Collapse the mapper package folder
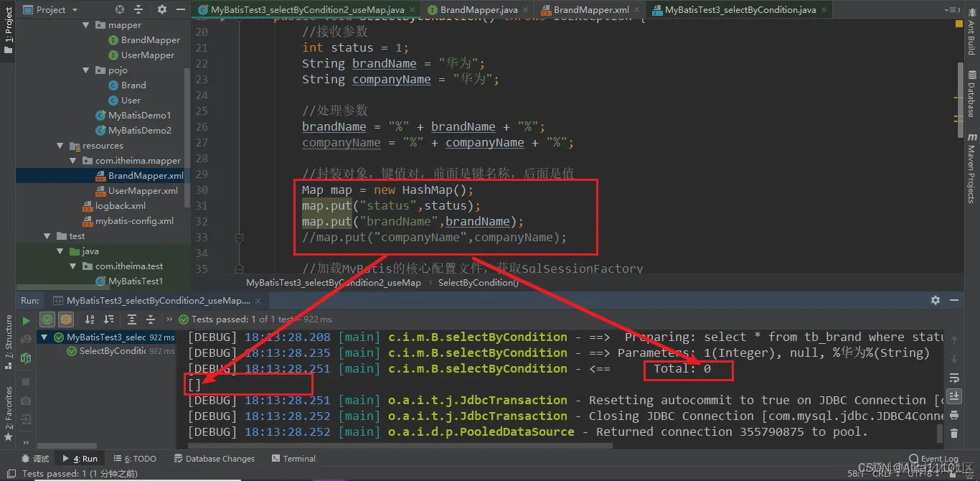The height and width of the screenshot is (481, 980). click(x=88, y=25)
